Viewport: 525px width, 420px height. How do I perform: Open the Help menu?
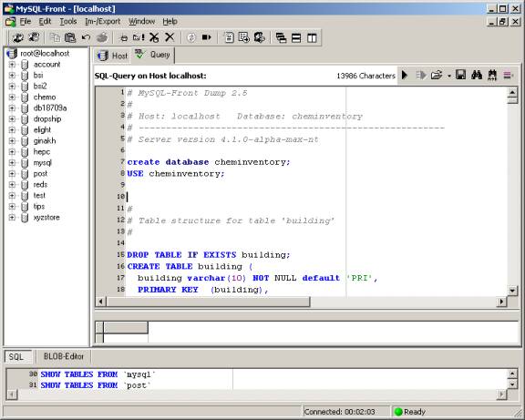[x=170, y=22]
